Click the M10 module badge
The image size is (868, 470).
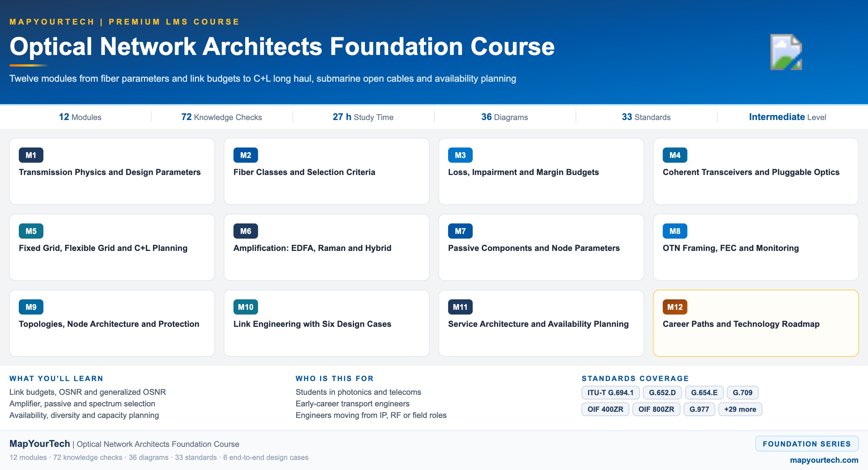coord(246,307)
